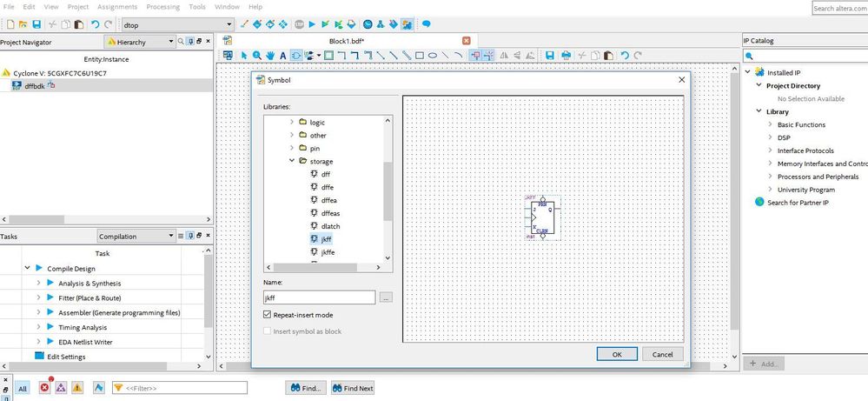Click the Symbol tool gate icon
Image resolution: width=868 pixels, height=401 pixels.
click(x=296, y=56)
